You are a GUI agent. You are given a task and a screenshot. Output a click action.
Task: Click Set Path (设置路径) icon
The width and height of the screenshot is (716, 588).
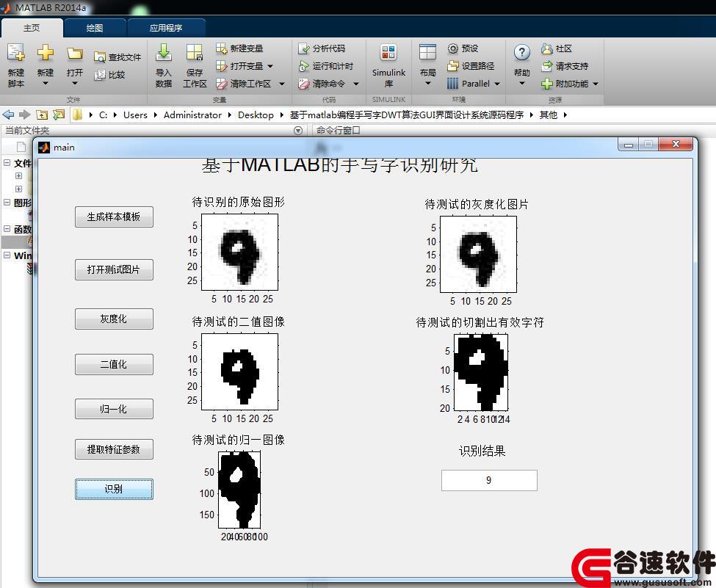pos(452,66)
